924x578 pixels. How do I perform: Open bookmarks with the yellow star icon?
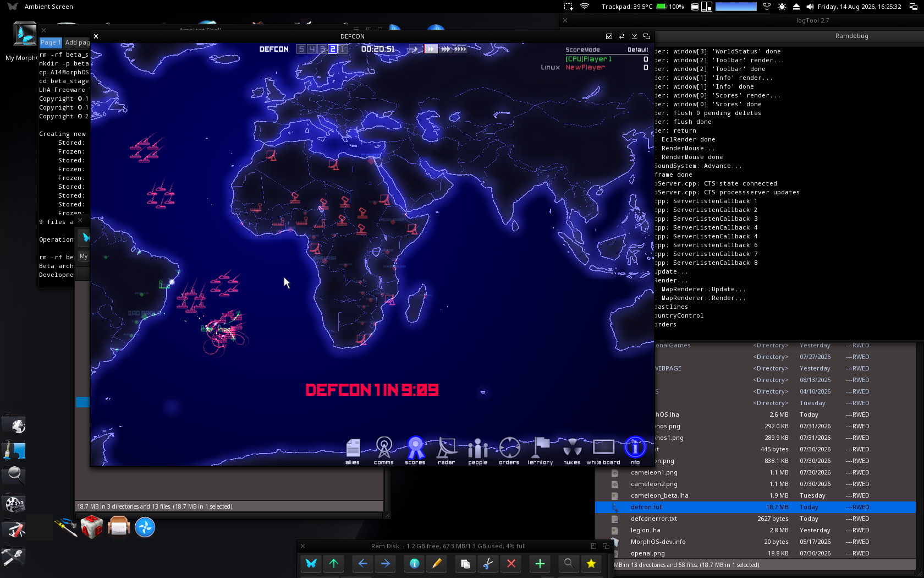pos(591,563)
